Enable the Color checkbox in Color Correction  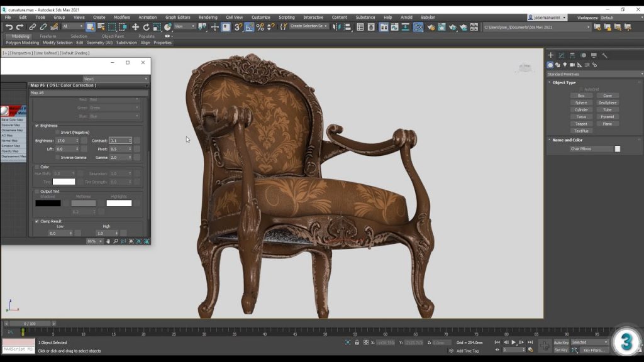click(x=36, y=167)
